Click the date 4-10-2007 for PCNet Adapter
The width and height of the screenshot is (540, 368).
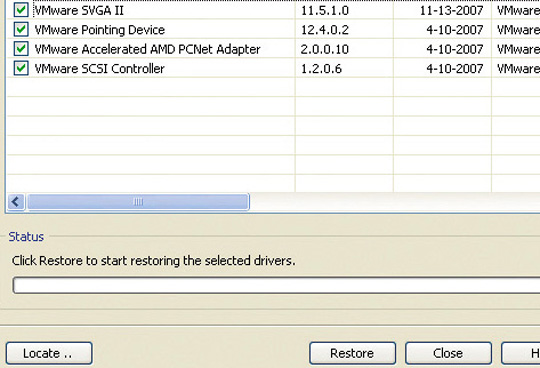pos(455,49)
